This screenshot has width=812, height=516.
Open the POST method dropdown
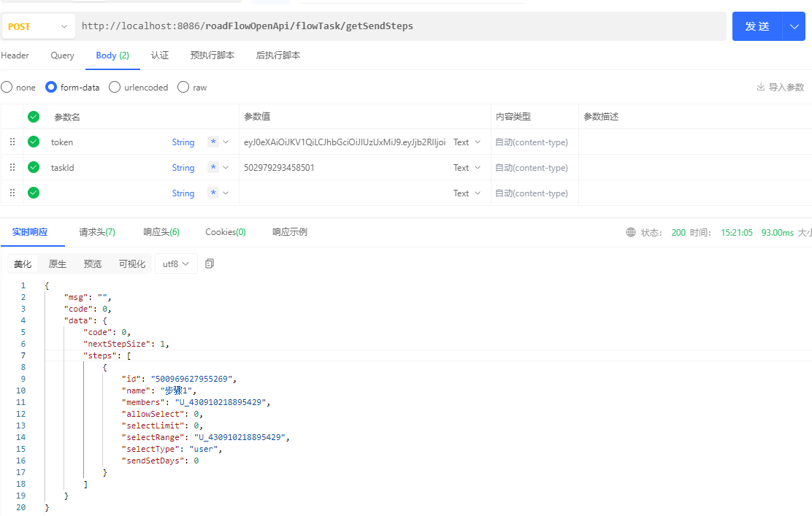(x=38, y=26)
